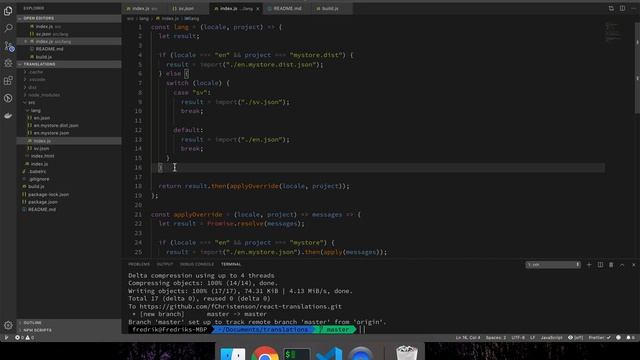
Task: Open the Debug Console panel tab
Action: click(x=197, y=264)
